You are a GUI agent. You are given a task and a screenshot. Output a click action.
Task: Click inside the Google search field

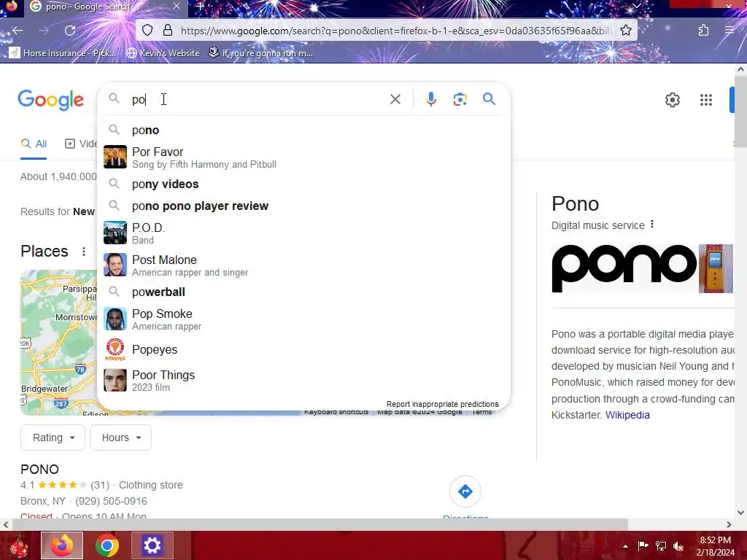258,99
